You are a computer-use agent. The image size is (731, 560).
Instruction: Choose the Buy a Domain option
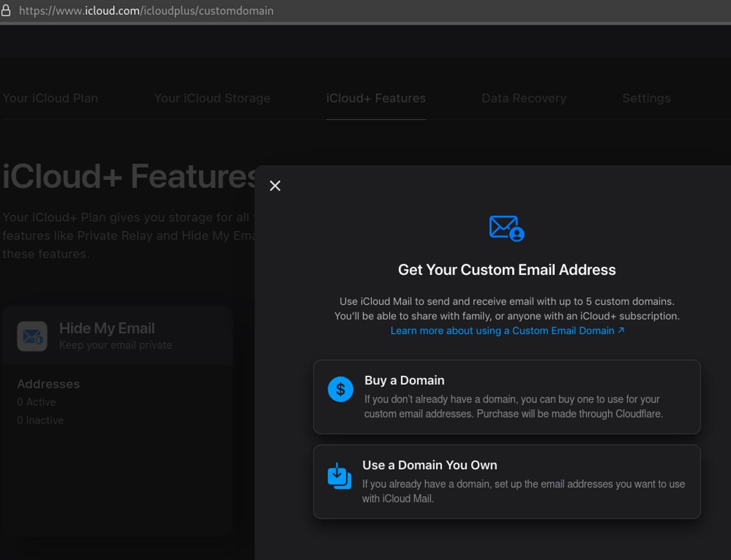tap(507, 397)
